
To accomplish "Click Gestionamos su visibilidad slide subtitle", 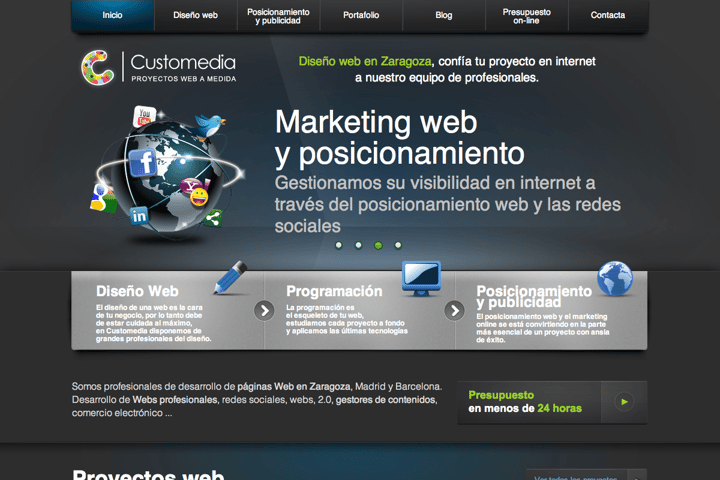I will tap(448, 204).
